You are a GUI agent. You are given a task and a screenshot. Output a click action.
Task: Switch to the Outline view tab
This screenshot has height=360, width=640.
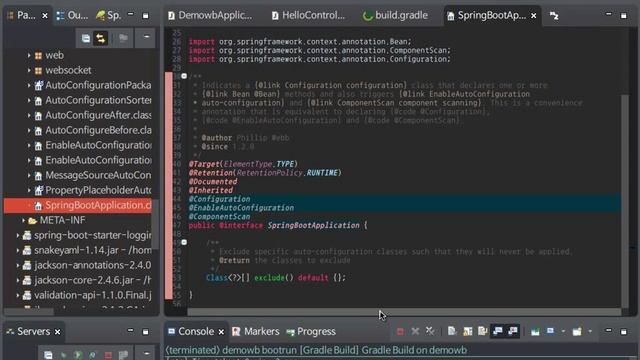pos(72,16)
